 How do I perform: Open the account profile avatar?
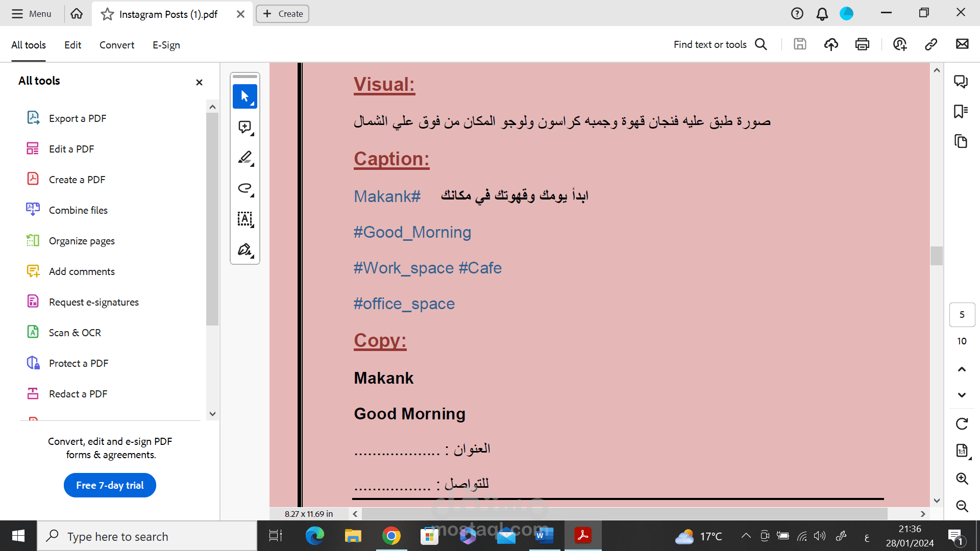tap(846, 14)
